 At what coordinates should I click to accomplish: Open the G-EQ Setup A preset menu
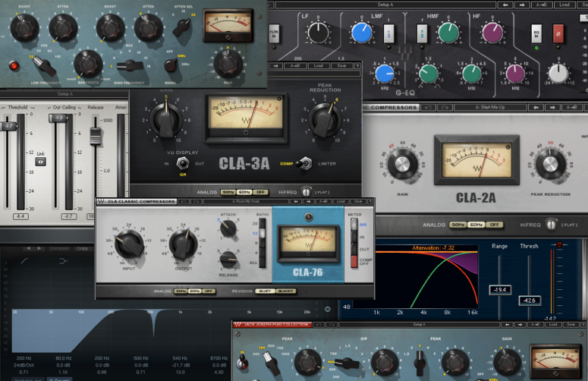pyautogui.click(x=385, y=5)
